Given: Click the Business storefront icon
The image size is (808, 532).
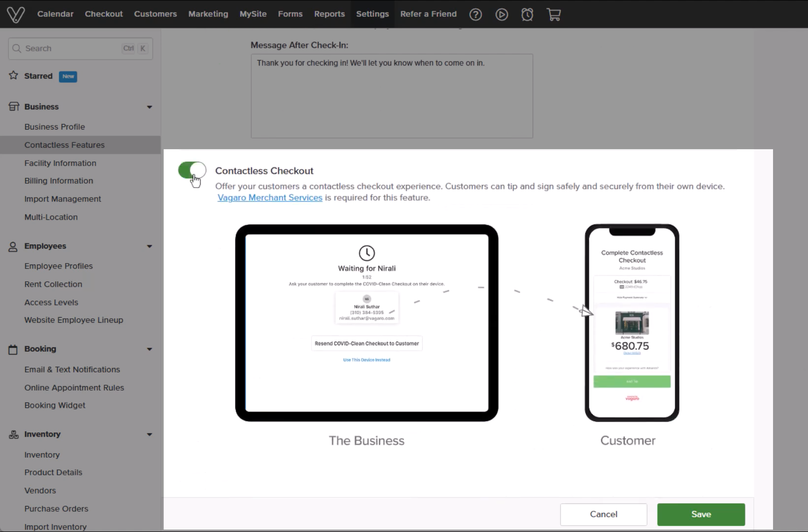Looking at the screenshot, I should 14,106.
